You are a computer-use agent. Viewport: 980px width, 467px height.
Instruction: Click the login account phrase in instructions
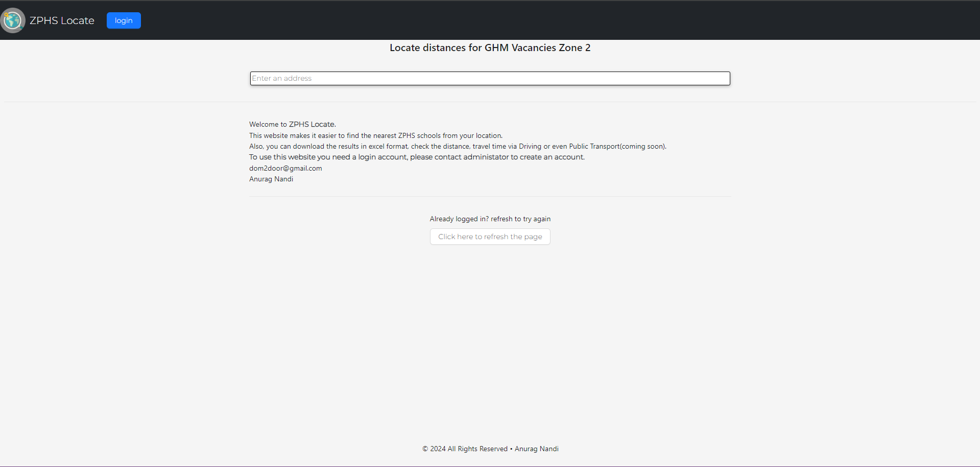tap(382, 157)
